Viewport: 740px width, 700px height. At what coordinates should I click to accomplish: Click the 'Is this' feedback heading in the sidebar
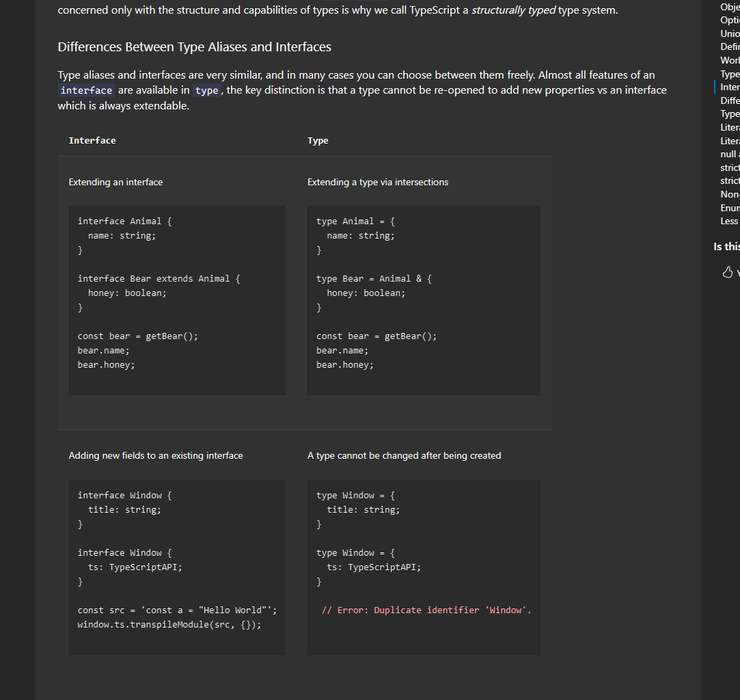(727, 246)
